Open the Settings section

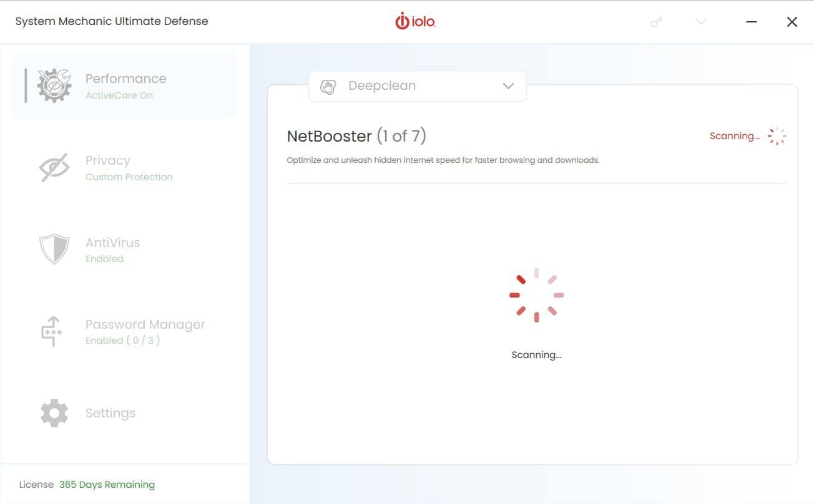(x=125, y=413)
